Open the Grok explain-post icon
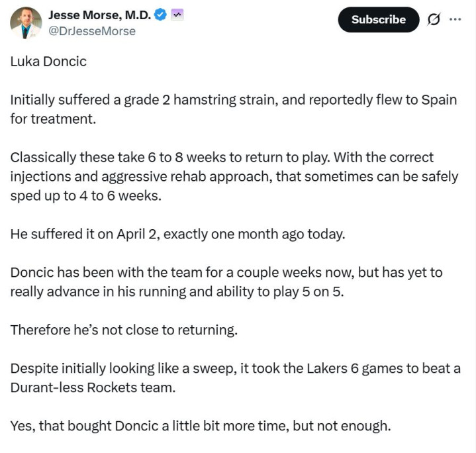The image size is (476, 453). tap(434, 20)
